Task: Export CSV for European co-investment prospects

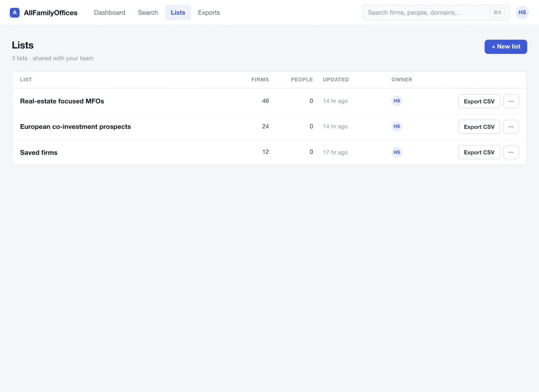Action: [479, 127]
